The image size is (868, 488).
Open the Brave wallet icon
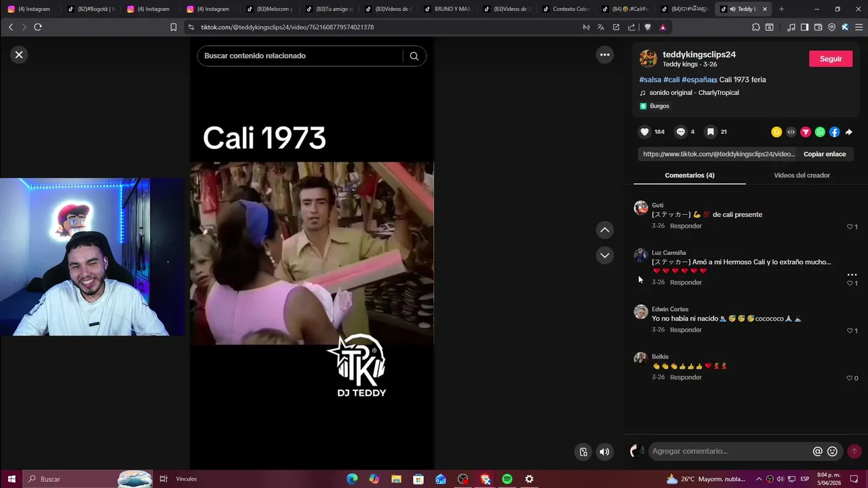coord(818,27)
